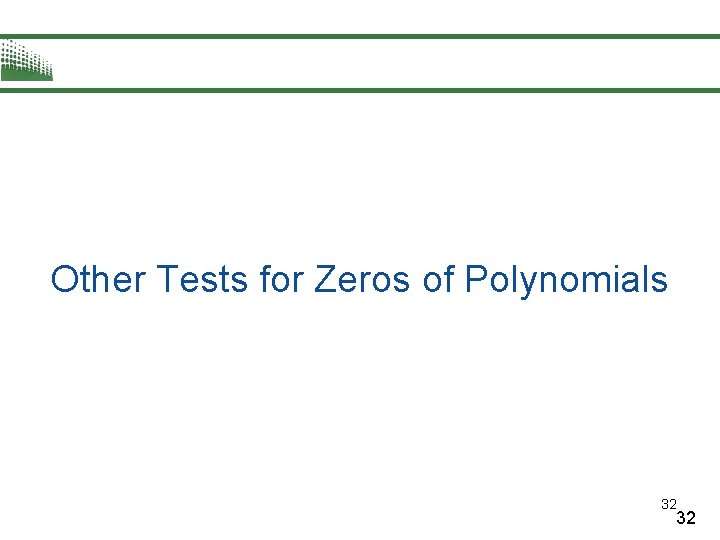
Task: Click the word "for" in the title
Action: (282, 280)
